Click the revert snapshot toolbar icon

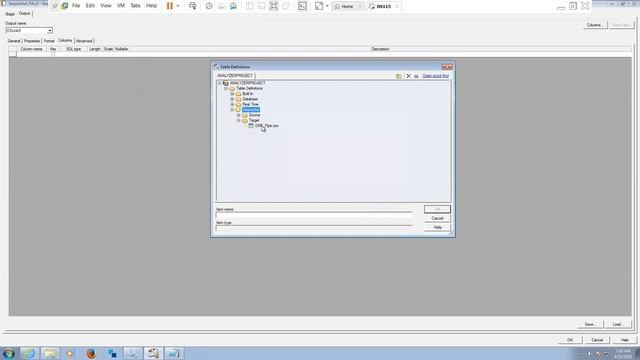point(221,6)
